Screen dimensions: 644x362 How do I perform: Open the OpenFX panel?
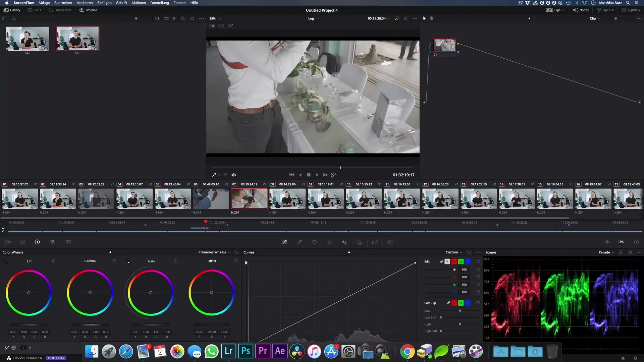(605, 10)
